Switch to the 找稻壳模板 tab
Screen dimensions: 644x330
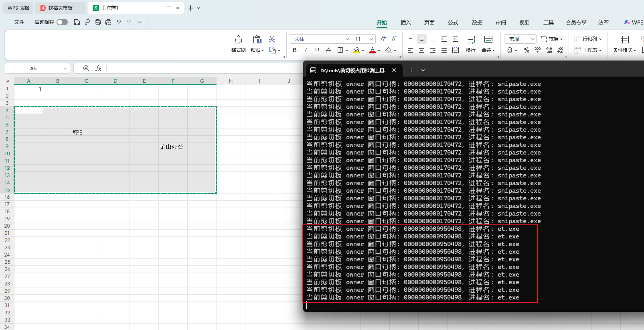60,8
